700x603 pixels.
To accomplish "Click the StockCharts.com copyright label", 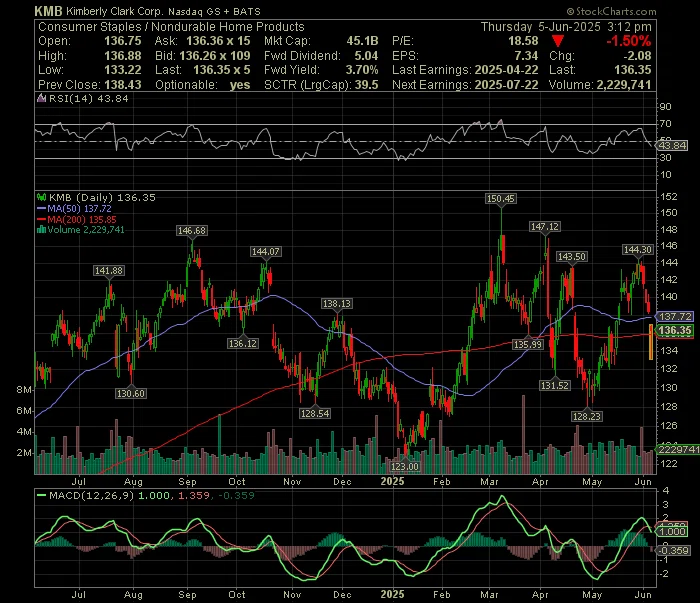I will pyautogui.click(x=612, y=11).
